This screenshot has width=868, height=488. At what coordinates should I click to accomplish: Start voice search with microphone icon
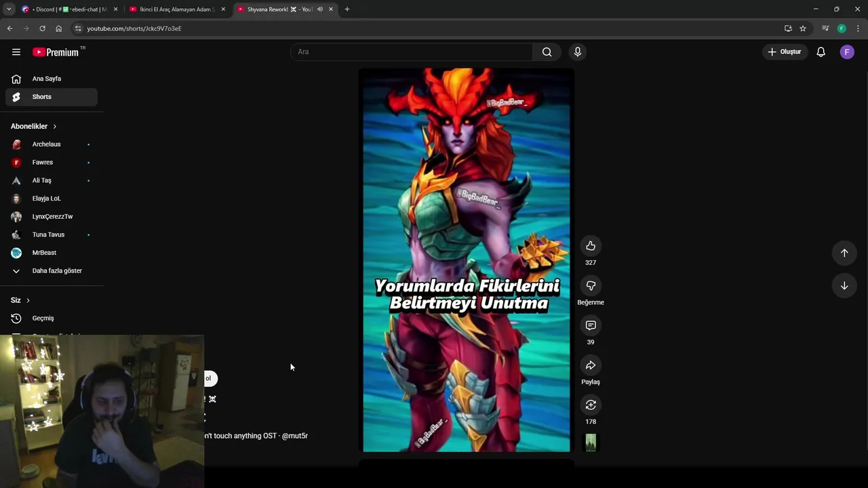pos(578,52)
